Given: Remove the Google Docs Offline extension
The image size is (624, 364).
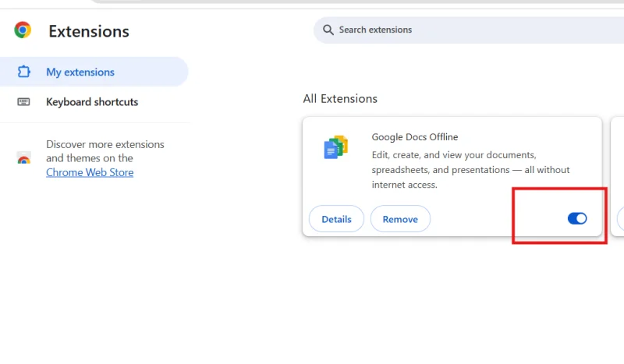Looking at the screenshot, I should 400,219.
